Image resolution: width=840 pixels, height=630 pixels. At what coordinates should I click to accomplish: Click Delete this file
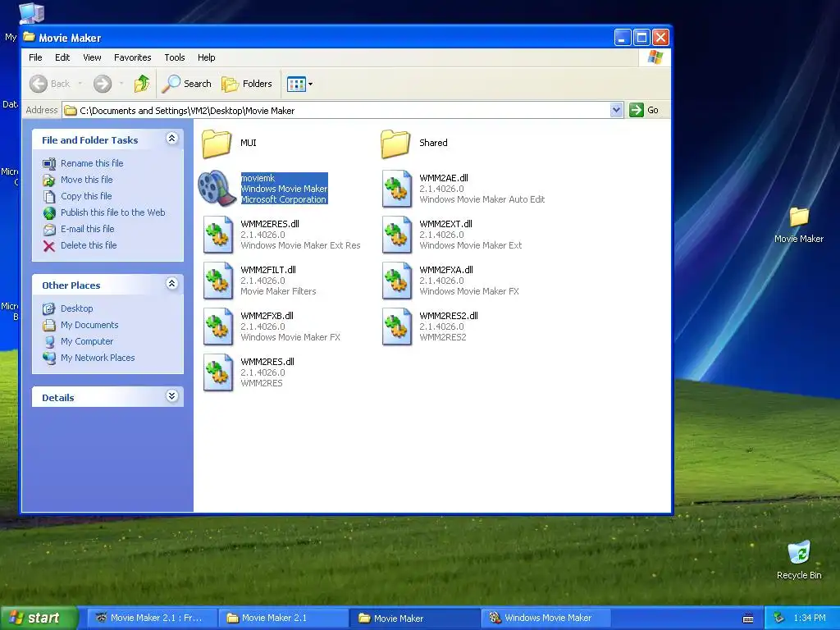(89, 244)
